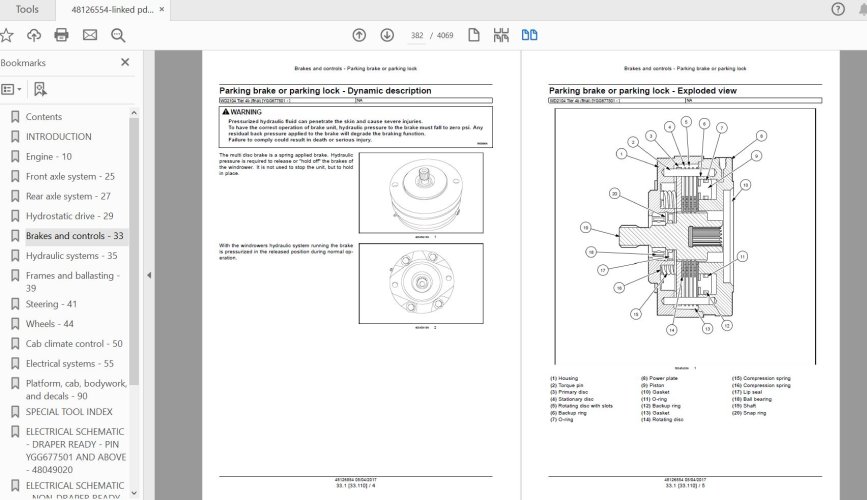Click the page thumbnails grid icon
This screenshot has height=500, width=867.
pyautogui.click(x=501, y=35)
